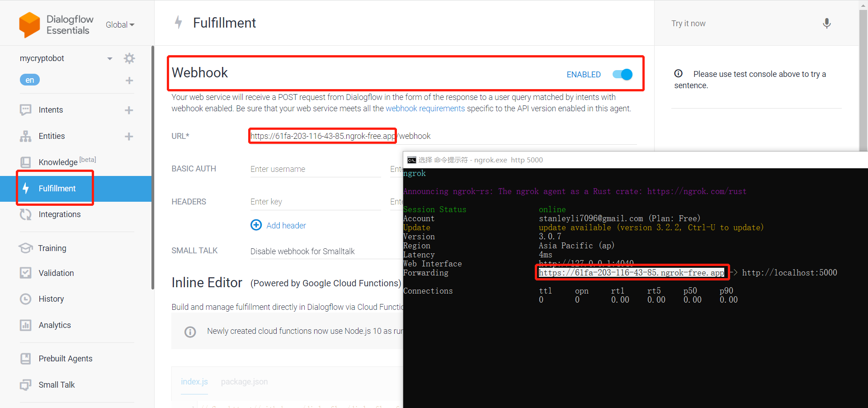Click the Intents speech bubble icon
Image resolution: width=868 pixels, height=408 pixels.
26,110
